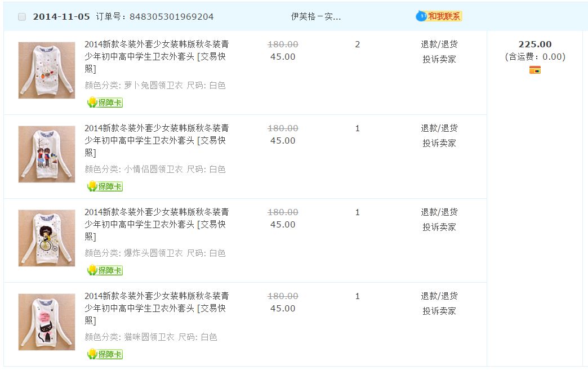The width and height of the screenshot is (588, 370).
Task: Click 退款/退货 for the first item
Action: (x=439, y=44)
